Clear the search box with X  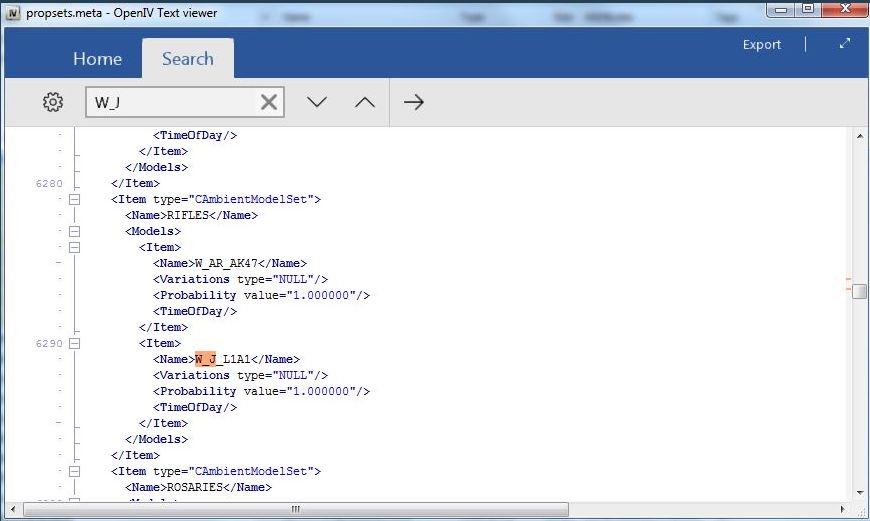pyautogui.click(x=269, y=102)
